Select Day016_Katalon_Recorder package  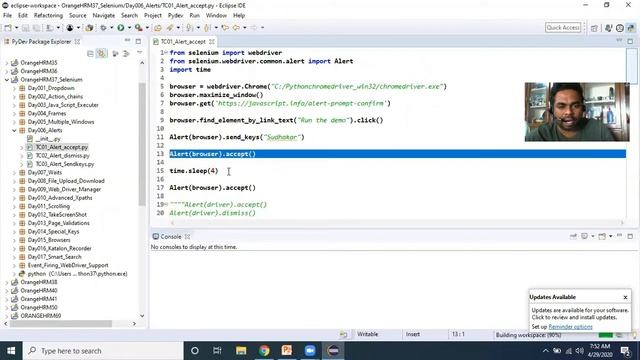pyautogui.click(x=60, y=249)
